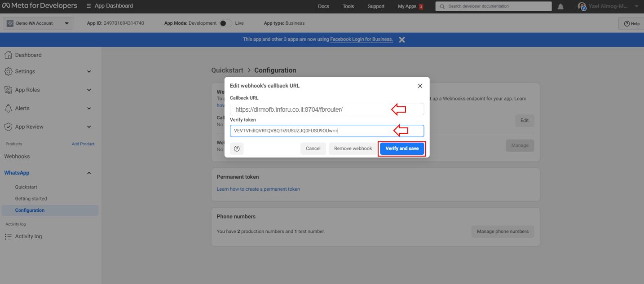Click the Verify and save button
Viewport: 644px width, 284px height.
(402, 149)
